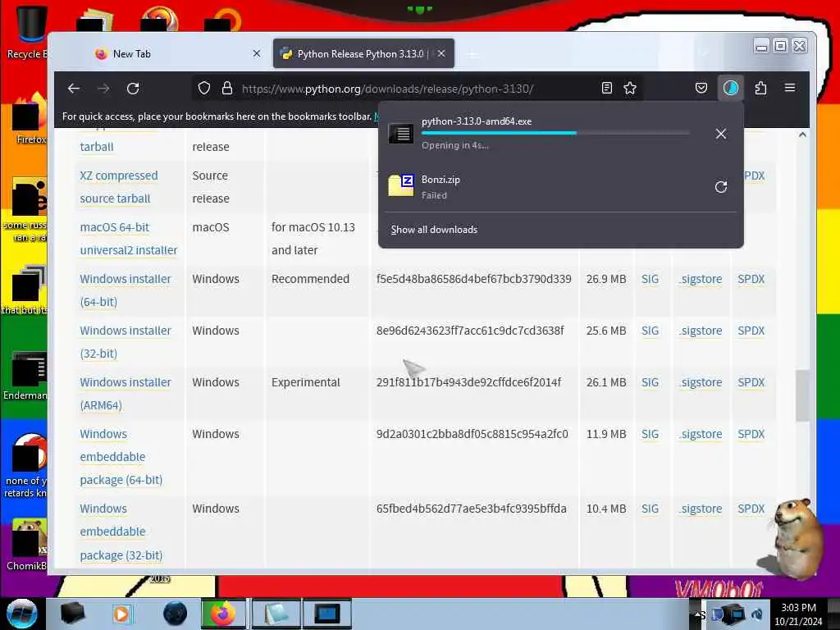Close the New Tab tab
Screen dimensions: 840x630
coord(257,53)
